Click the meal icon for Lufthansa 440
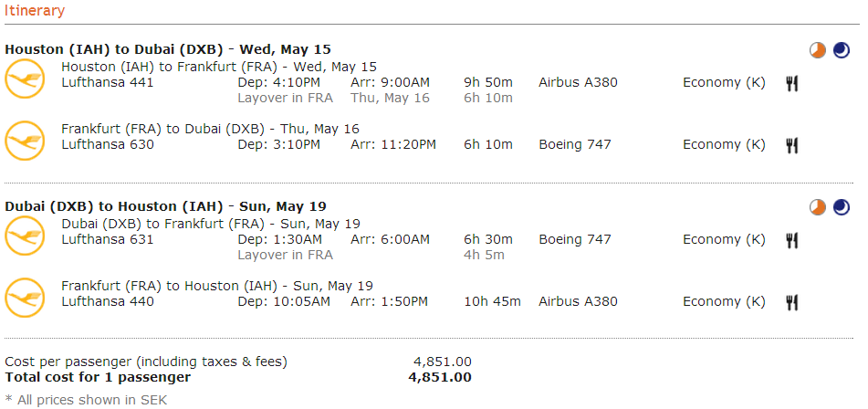The width and height of the screenshot is (868, 409). point(792,302)
